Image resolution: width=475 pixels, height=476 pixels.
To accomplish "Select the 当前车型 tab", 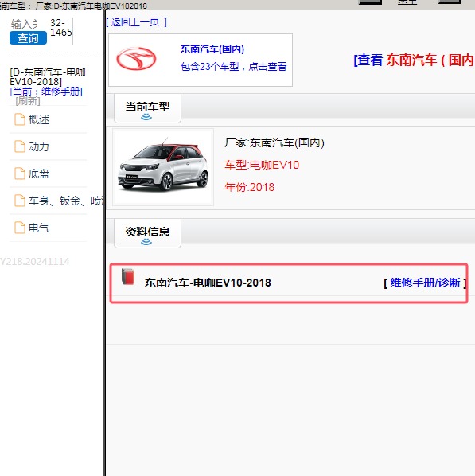I will (147, 108).
